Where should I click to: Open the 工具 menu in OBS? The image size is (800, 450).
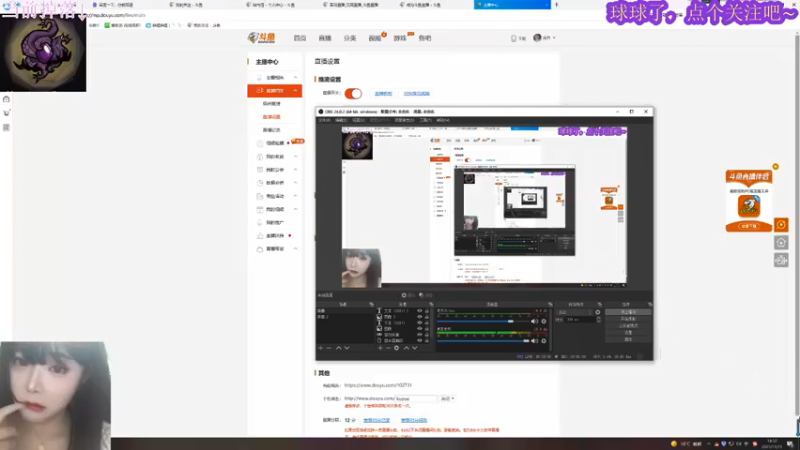[x=425, y=120]
